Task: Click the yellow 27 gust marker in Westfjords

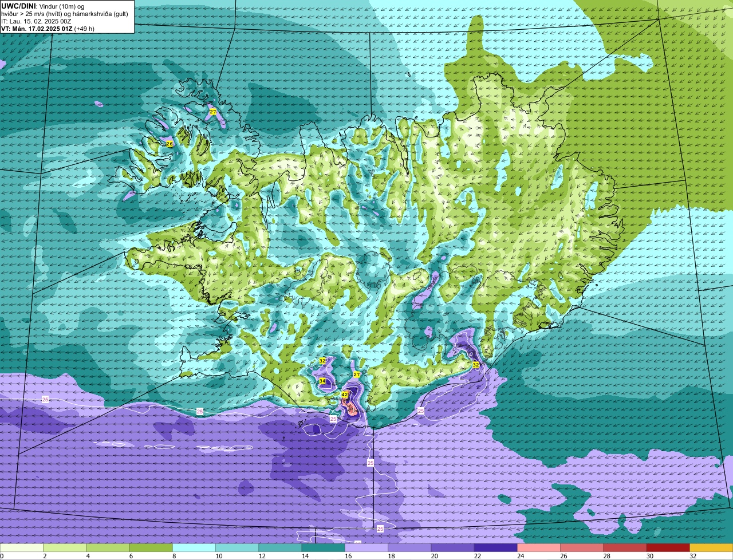Action: click(x=213, y=112)
